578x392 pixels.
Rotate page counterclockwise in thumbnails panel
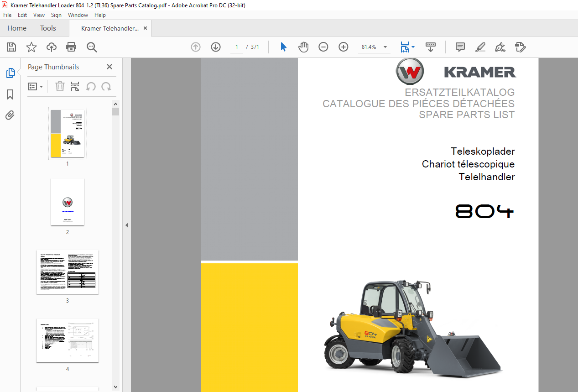[x=91, y=86]
